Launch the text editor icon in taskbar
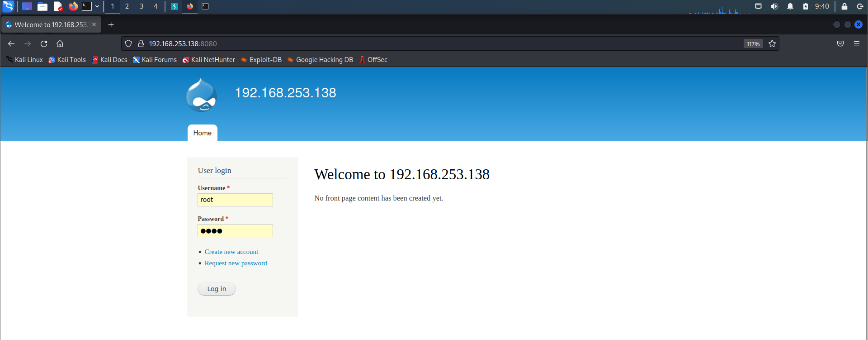This screenshot has height=340, width=868. point(58,6)
